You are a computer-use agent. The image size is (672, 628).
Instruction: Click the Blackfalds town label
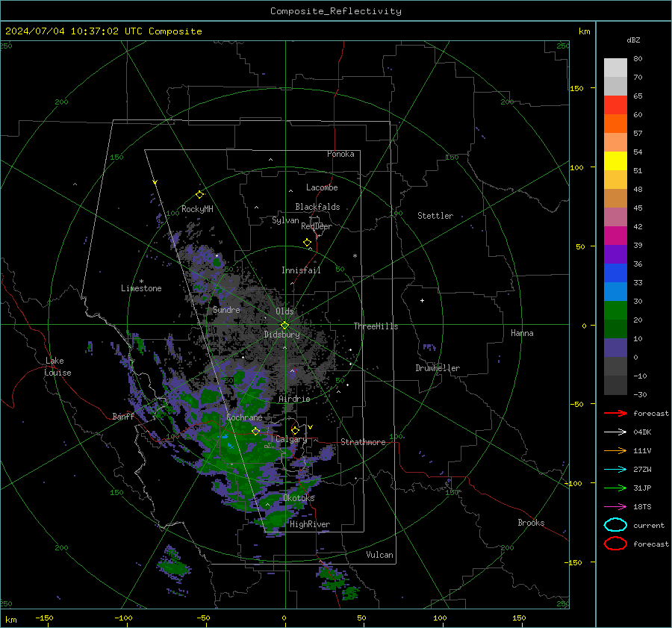pyautogui.click(x=317, y=207)
